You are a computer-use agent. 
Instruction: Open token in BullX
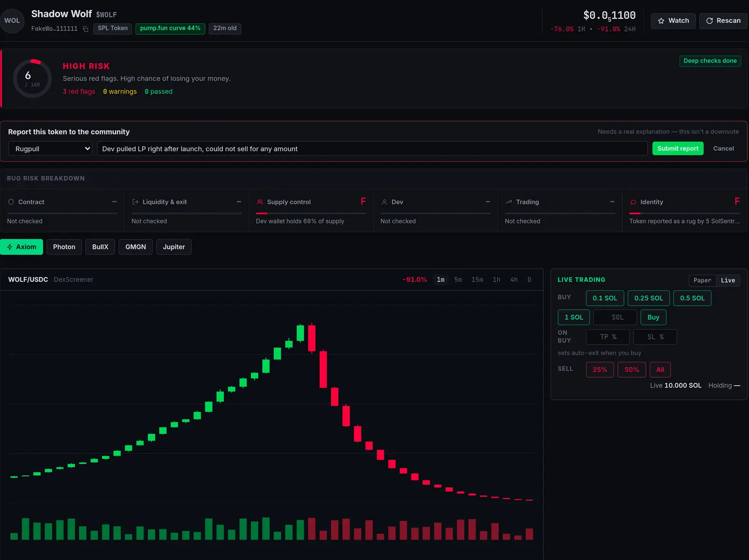click(x=100, y=247)
